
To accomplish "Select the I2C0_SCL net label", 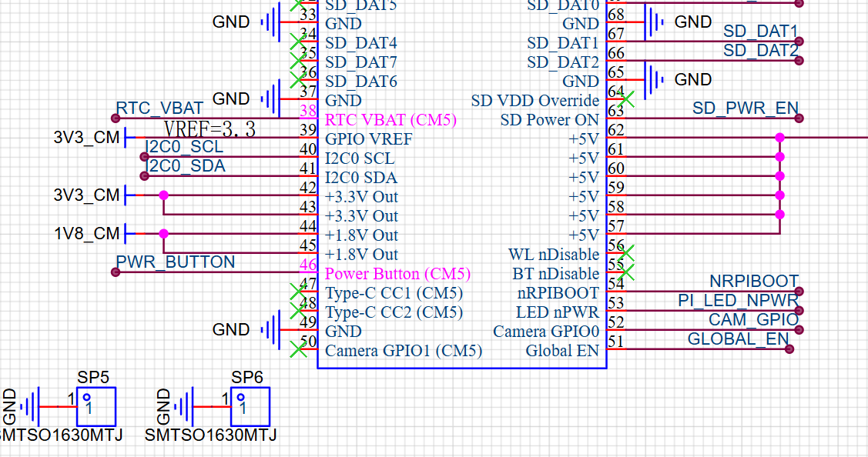I will point(184,147).
